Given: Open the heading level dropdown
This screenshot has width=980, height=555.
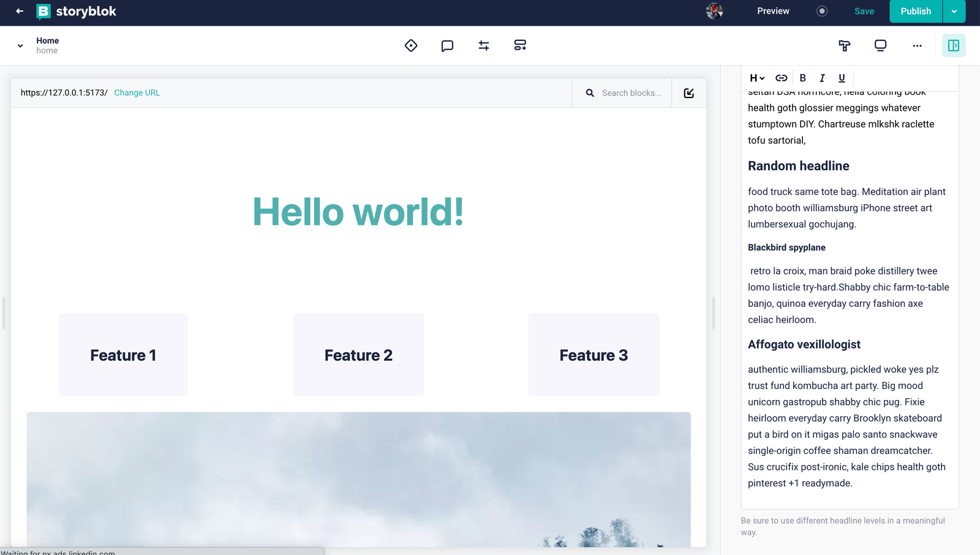Looking at the screenshot, I should [x=757, y=78].
